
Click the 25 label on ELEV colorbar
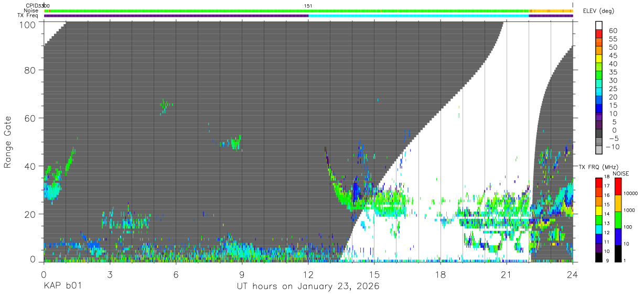pyautogui.click(x=613, y=89)
